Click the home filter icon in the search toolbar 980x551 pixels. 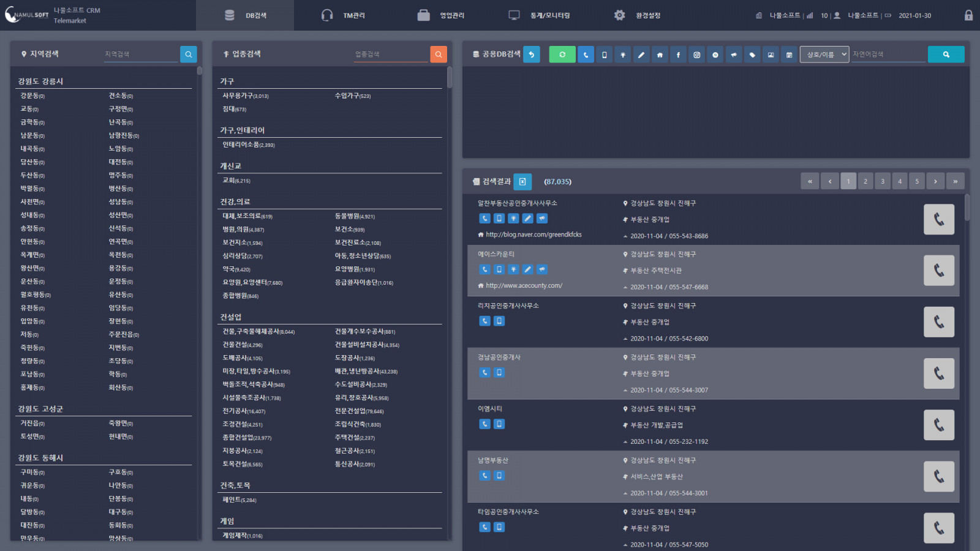point(660,54)
